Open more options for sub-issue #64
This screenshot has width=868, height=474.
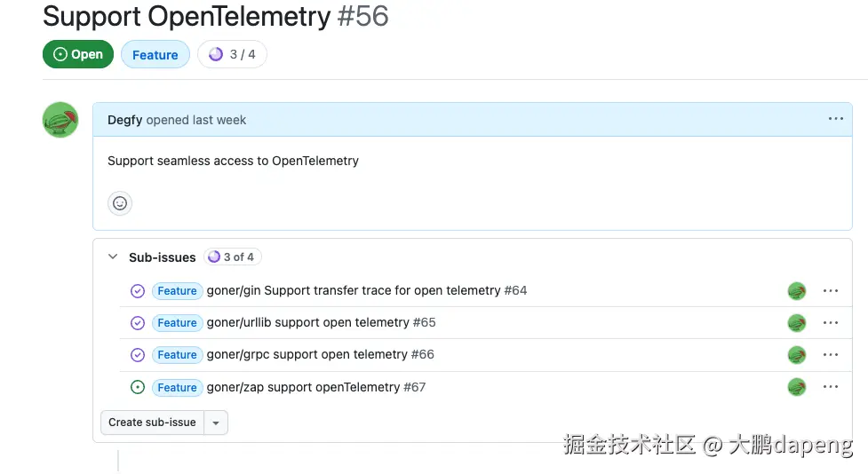[x=830, y=290]
